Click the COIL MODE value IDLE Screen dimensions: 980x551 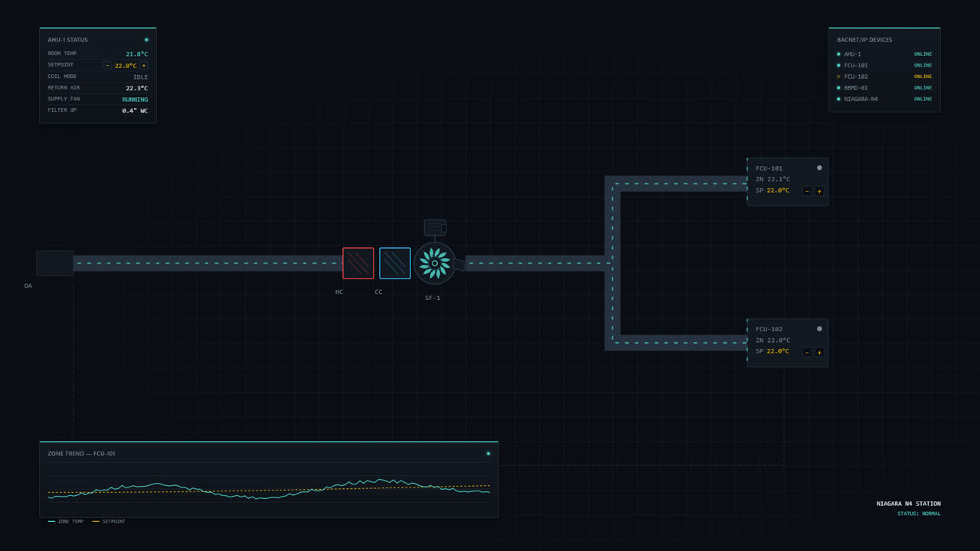141,77
